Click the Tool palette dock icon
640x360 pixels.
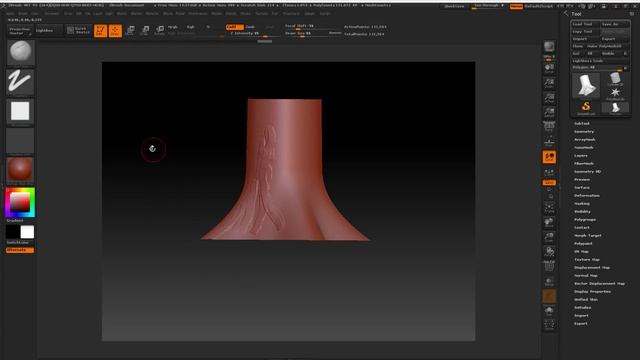pos(631,13)
